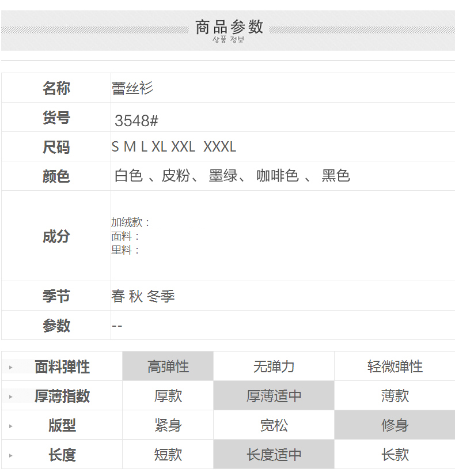Image resolution: width=455 pixels, height=476 pixels.
Task: Pick the 厚款 thickness option
Action: (x=168, y=396)
